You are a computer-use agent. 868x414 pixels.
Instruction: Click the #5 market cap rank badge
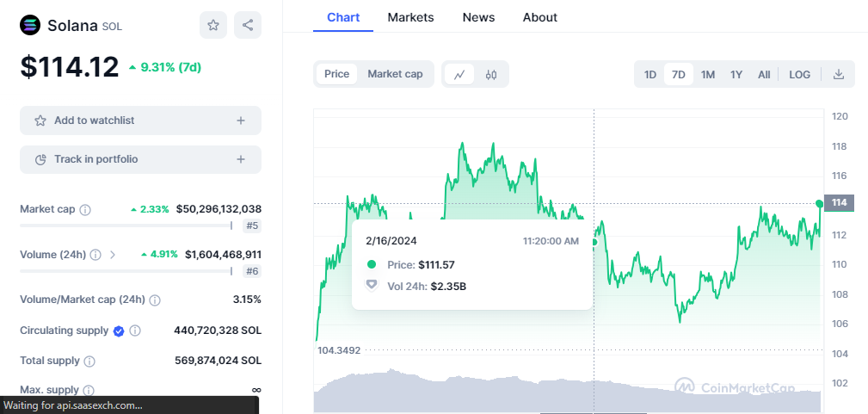pos(252,226)
